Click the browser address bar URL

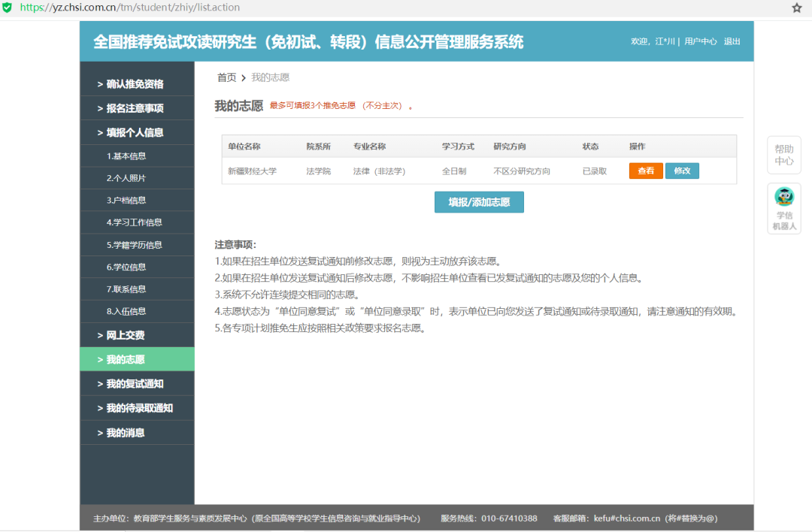point(130,8)
